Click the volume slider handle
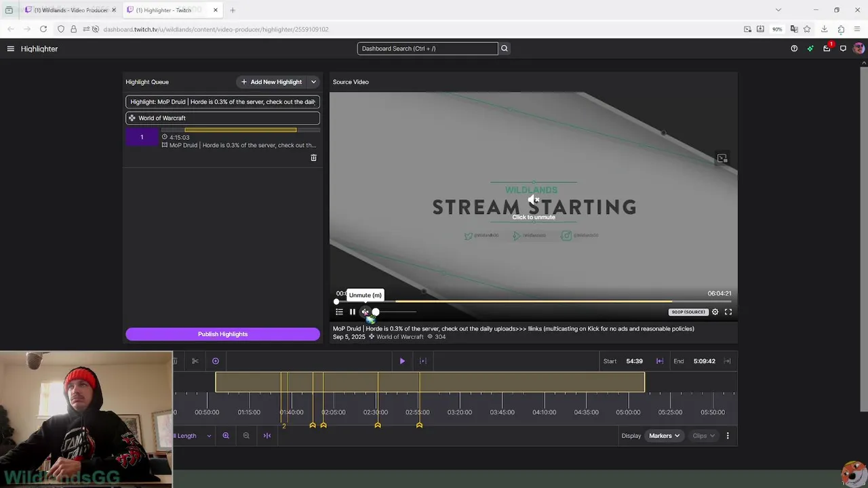The width and height of the screenshot is (868, 488). click(x=376, y=312)
